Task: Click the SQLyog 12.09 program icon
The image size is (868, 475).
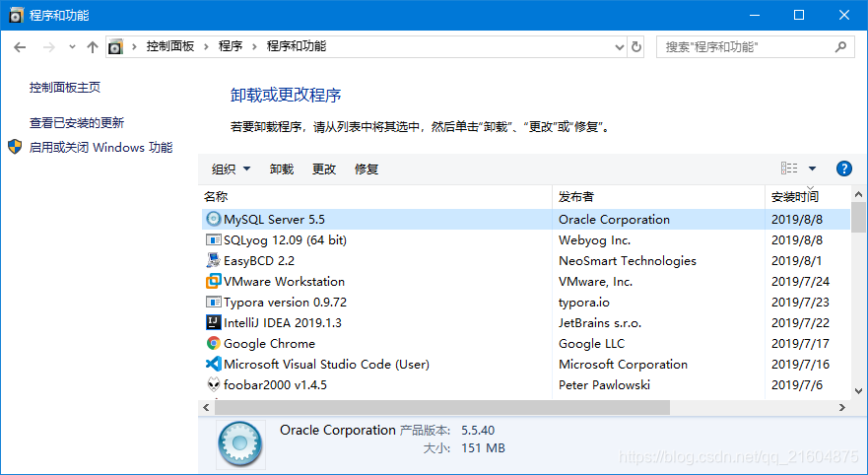Action: pyautogui.click(x=213, y=239)
